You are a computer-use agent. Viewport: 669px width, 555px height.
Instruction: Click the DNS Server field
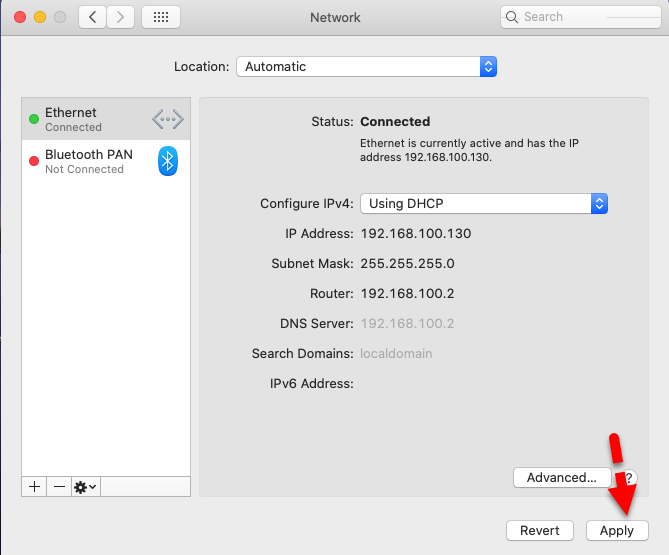[407, 323]
